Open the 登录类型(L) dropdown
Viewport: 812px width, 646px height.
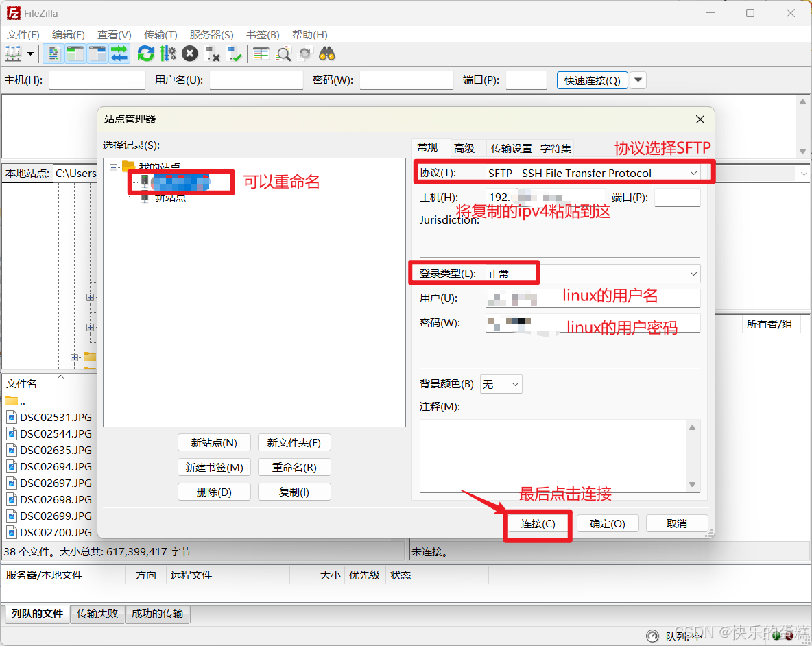click(593, 274)
